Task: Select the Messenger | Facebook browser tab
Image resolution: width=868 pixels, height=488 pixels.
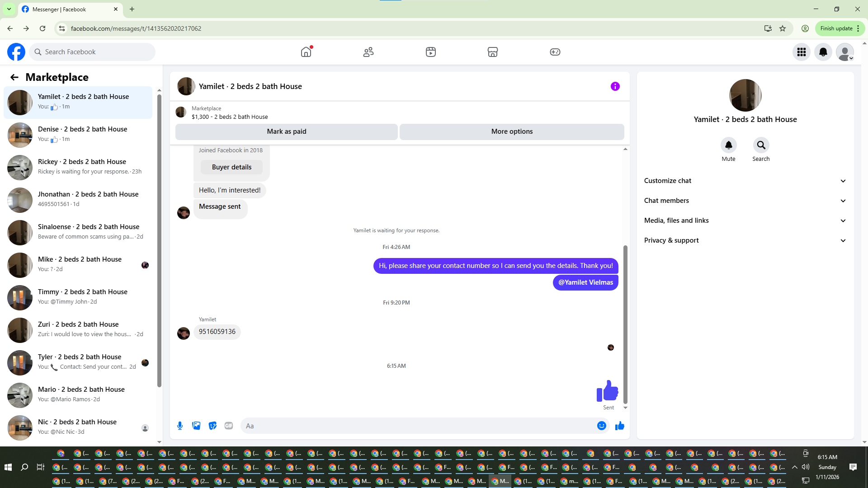Action: [70, 9]
